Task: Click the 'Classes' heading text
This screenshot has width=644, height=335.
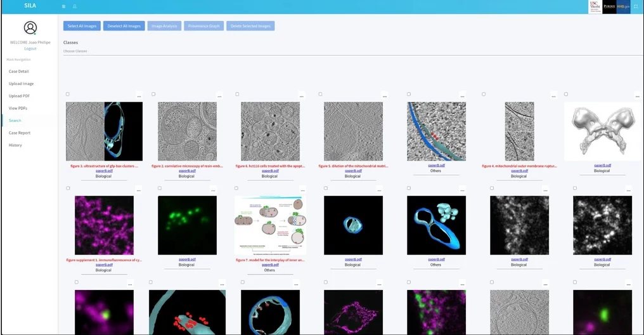Action: [70, 43]
